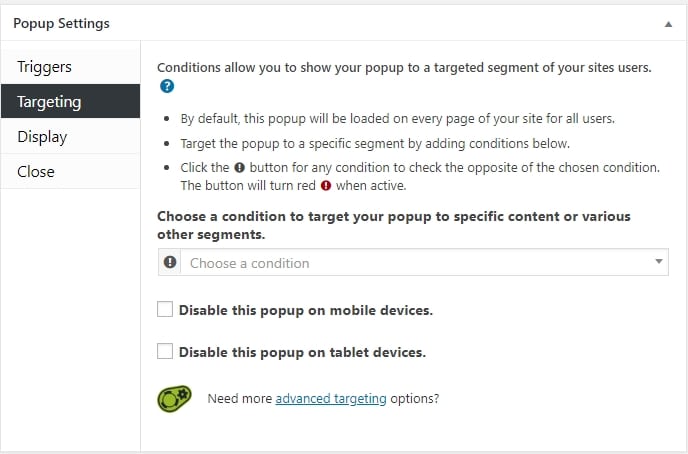
Task: Open the Display tab
Action: pyautogui.click(x=71, y=136)
